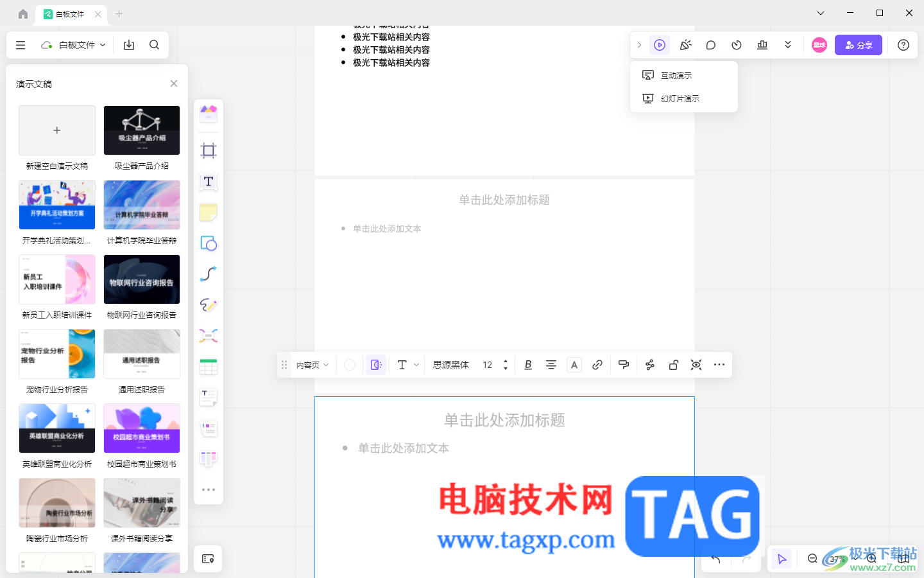Select the sticky note tool
The width and height of the screenshot is (924, 578).
[209, 213]
